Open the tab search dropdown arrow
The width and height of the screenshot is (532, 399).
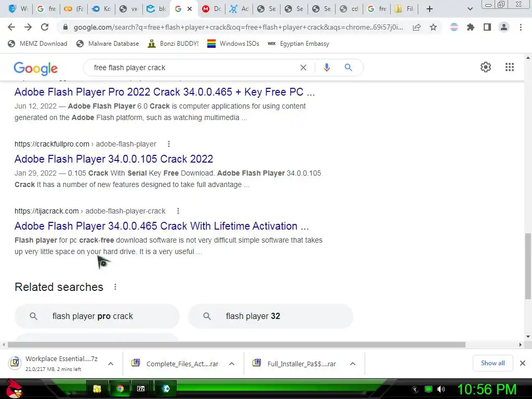(470, 9)
